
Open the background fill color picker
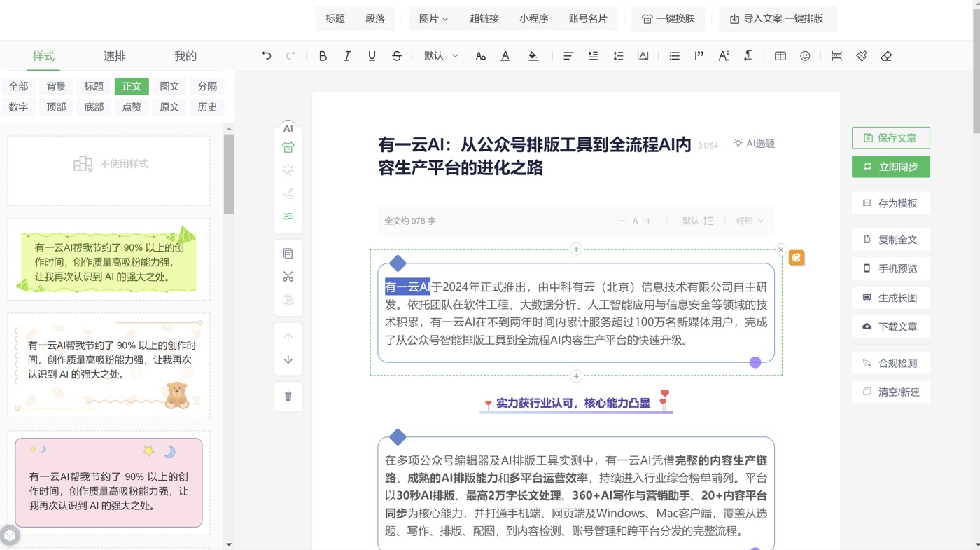pos(533,56)
